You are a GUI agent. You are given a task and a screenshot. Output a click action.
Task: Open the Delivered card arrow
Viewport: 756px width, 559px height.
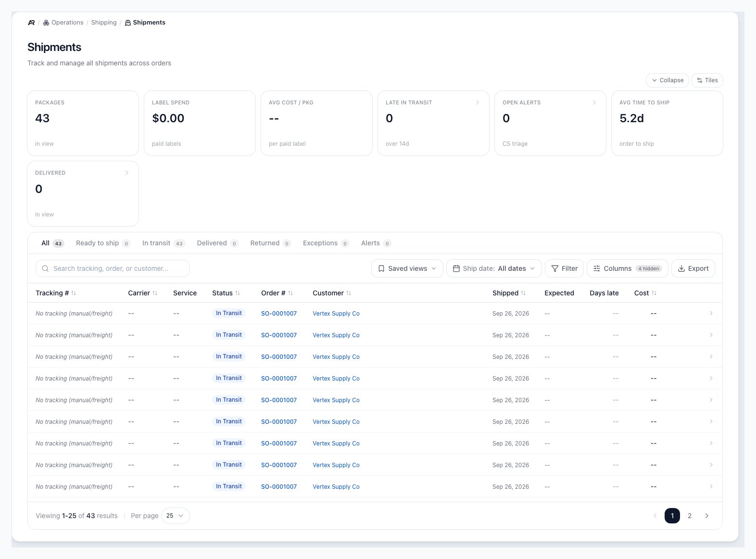coord(127,173)
